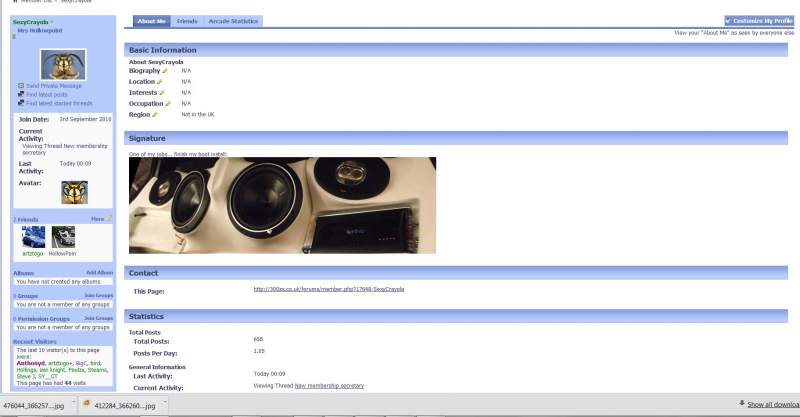800x417 pixels.
Task: Click the Add Album link
Action: click(x=98, y=272)
